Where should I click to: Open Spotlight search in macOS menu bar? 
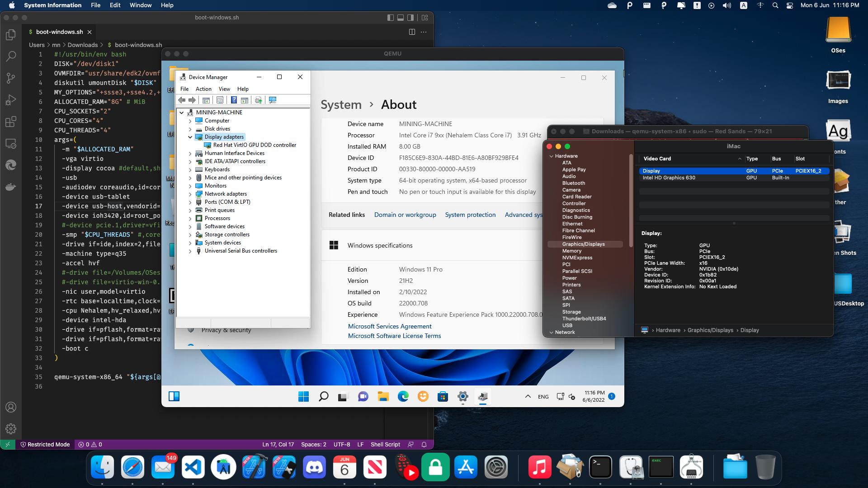(775, 5)
